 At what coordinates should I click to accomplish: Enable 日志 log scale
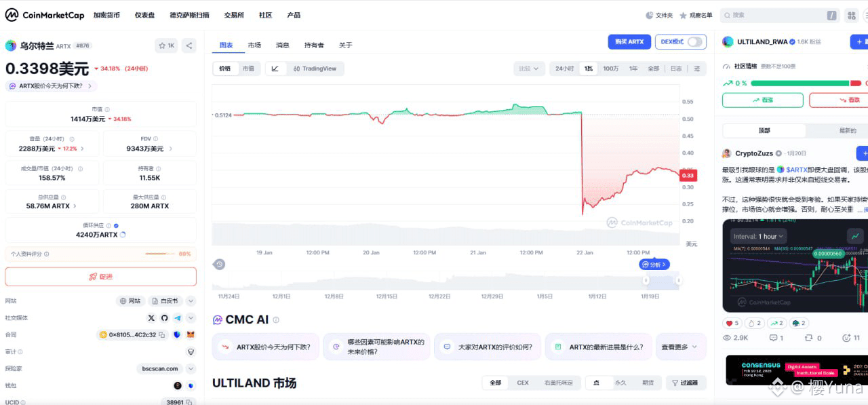676,69
